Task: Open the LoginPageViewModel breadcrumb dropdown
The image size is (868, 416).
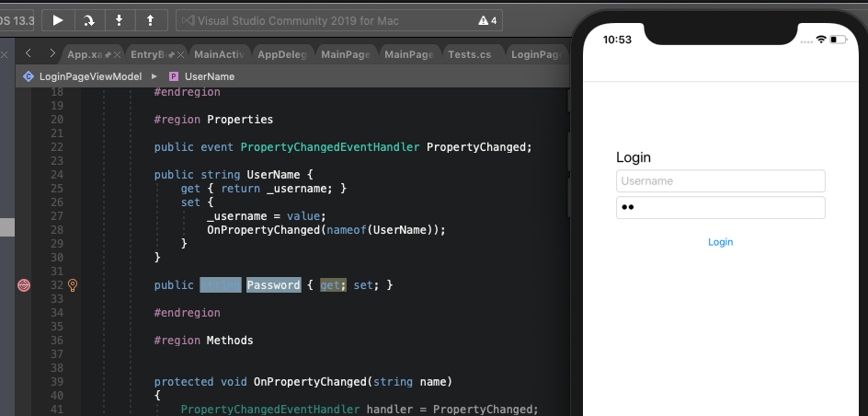Action: tap(90, 76)
